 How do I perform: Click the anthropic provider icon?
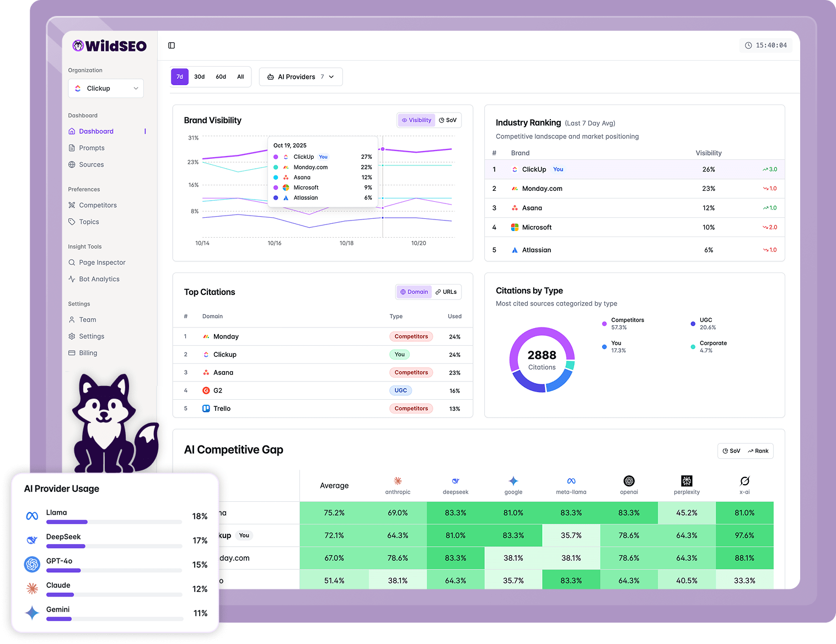398,481
